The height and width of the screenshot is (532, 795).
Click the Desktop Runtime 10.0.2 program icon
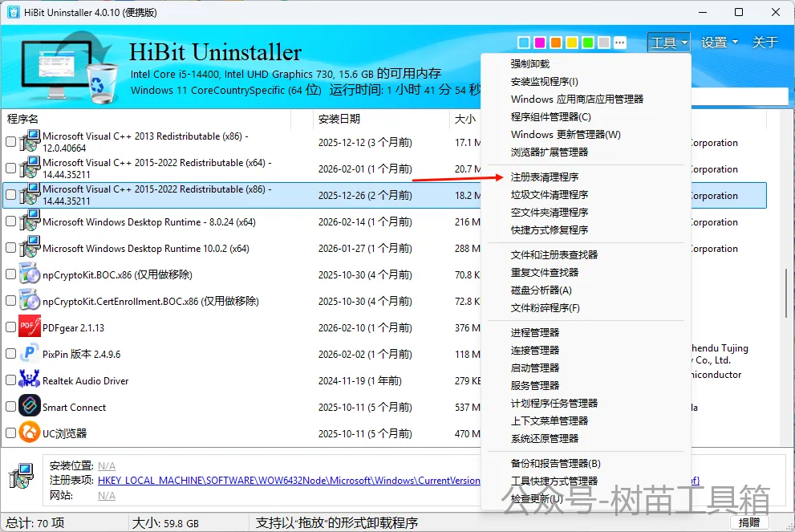pos(30,247)
